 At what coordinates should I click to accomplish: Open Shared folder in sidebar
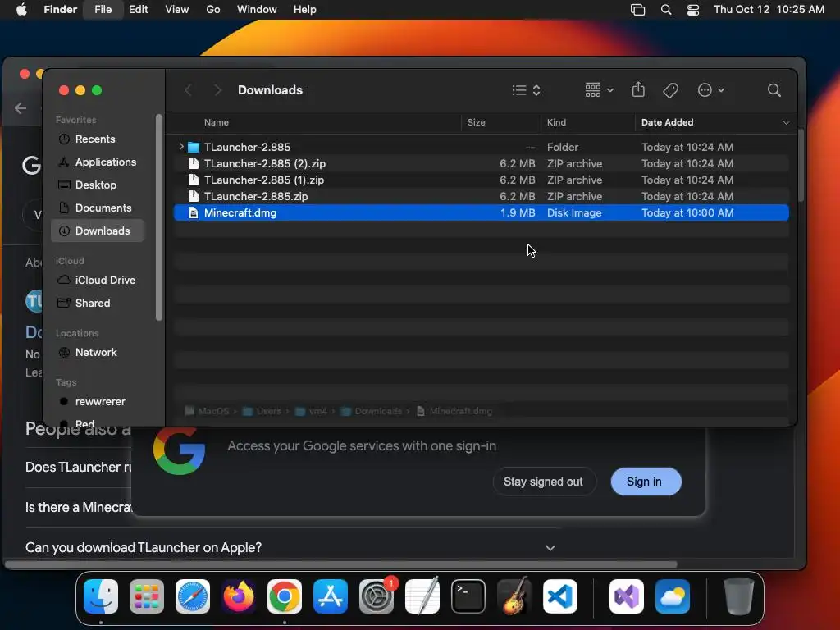93,304
